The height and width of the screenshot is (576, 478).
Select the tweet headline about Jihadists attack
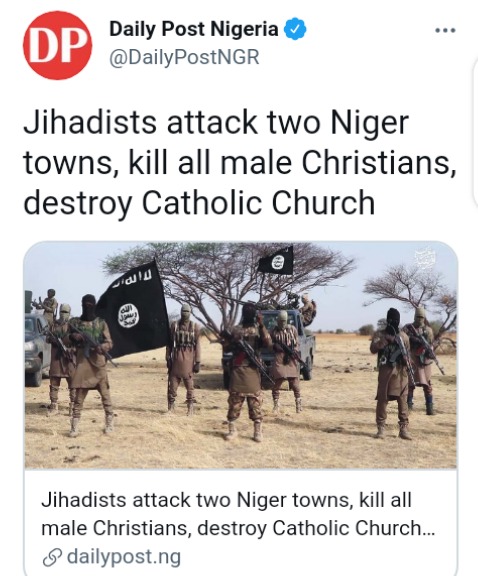click(240, 163)
